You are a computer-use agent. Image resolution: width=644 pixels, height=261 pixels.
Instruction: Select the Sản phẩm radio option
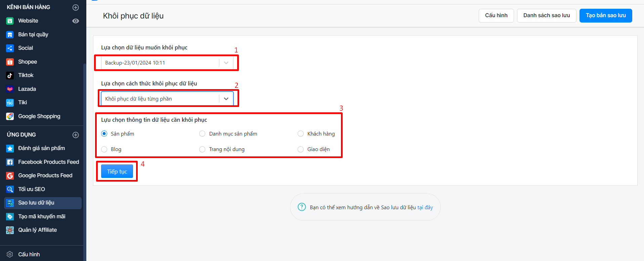[x=104, y=134]
